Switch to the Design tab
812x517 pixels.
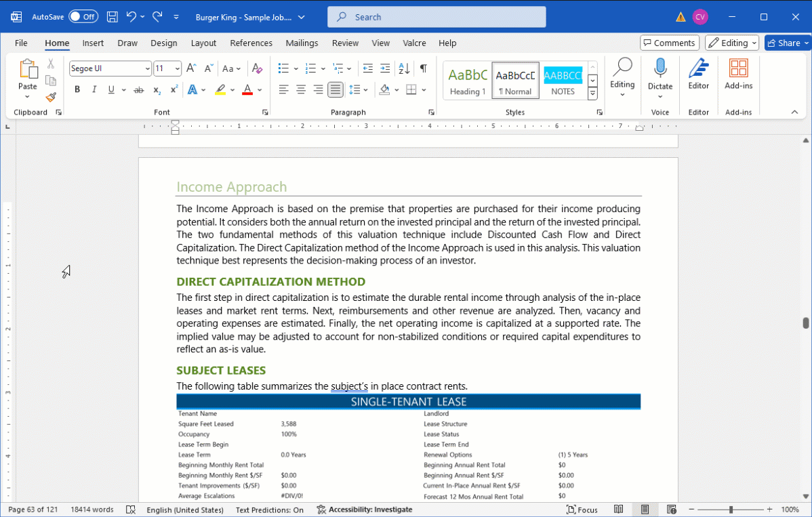[x=164, y=43]
